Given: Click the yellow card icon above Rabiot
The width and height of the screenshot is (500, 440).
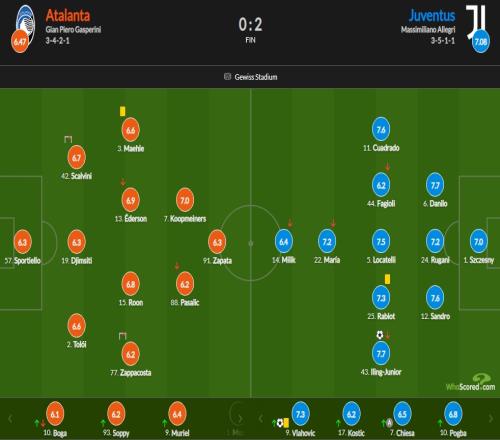Looking at the screenshot, I should pos(387,279).
